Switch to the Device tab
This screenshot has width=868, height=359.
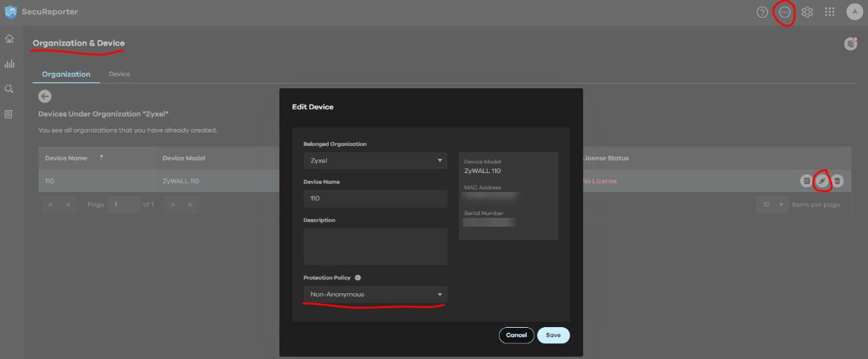pos(119,74)
